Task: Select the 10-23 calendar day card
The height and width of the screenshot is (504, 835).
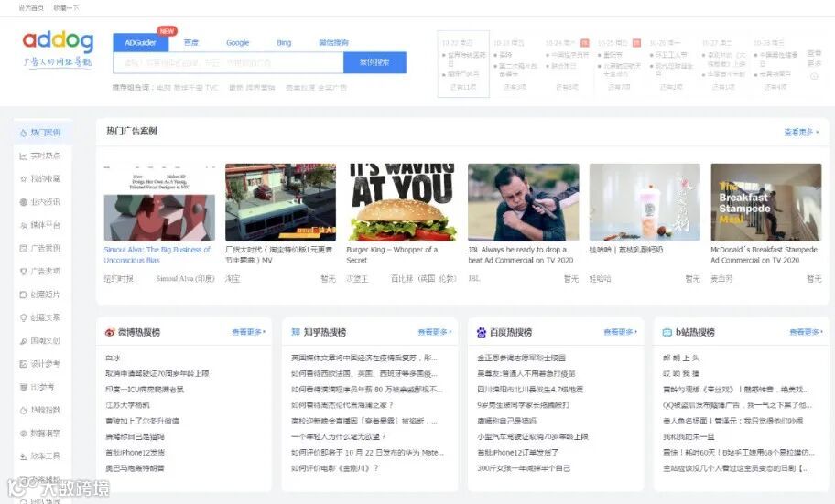Action: [515, 64]
